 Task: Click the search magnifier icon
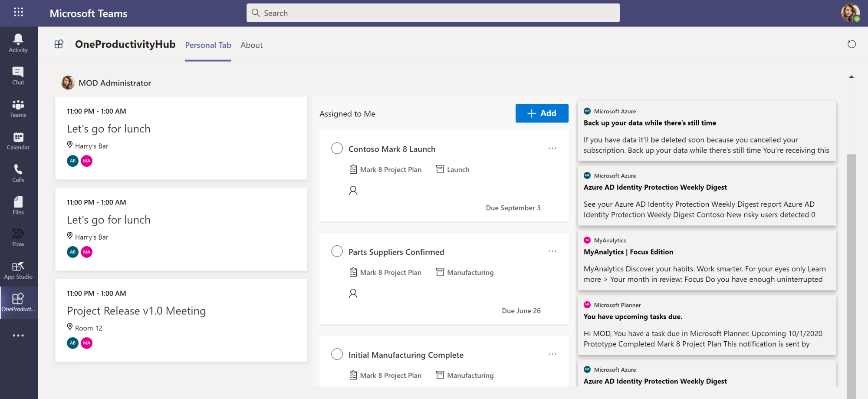(x=256, y=13)
